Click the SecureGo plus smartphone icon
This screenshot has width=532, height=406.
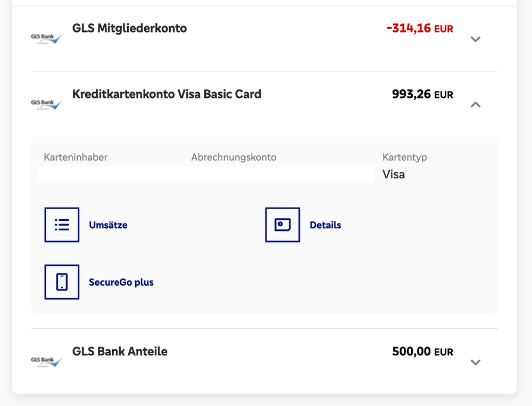[62, 282]
